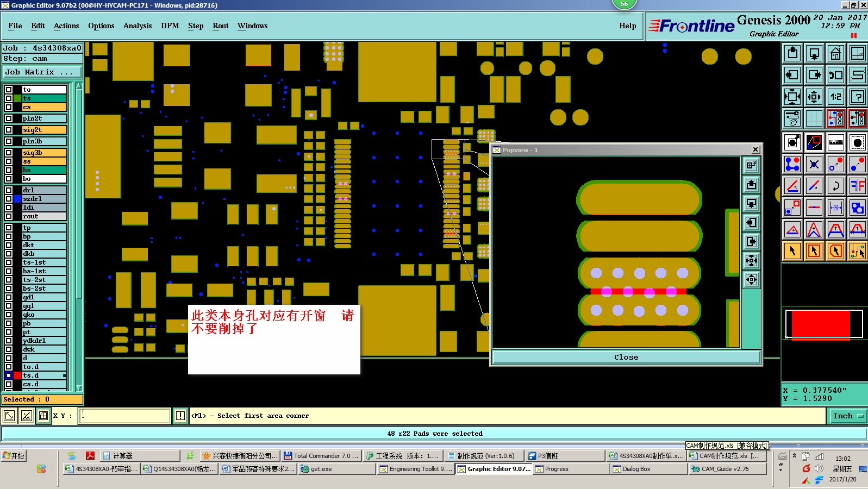The image size is (868, 489).
Task: Toggle the checkbox for layer ts.d
Action: 9,375
